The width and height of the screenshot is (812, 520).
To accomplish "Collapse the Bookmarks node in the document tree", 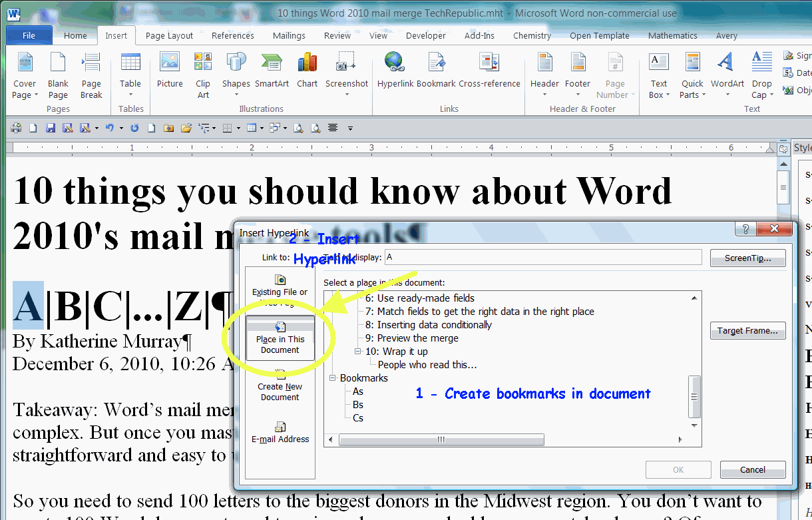I will pos(331,378).
